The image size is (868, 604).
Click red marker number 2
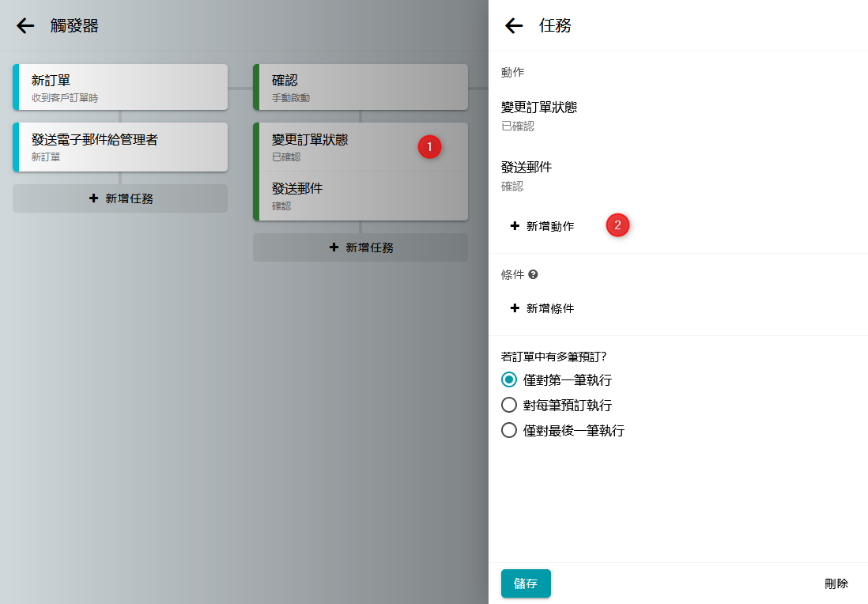617,225
